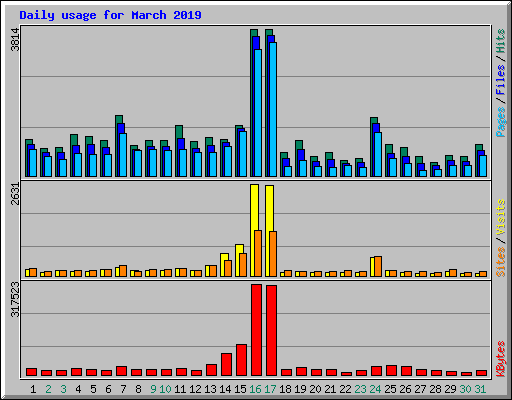Click day 24 on the x-axis
512x400 pixels.
coord(375,389)
